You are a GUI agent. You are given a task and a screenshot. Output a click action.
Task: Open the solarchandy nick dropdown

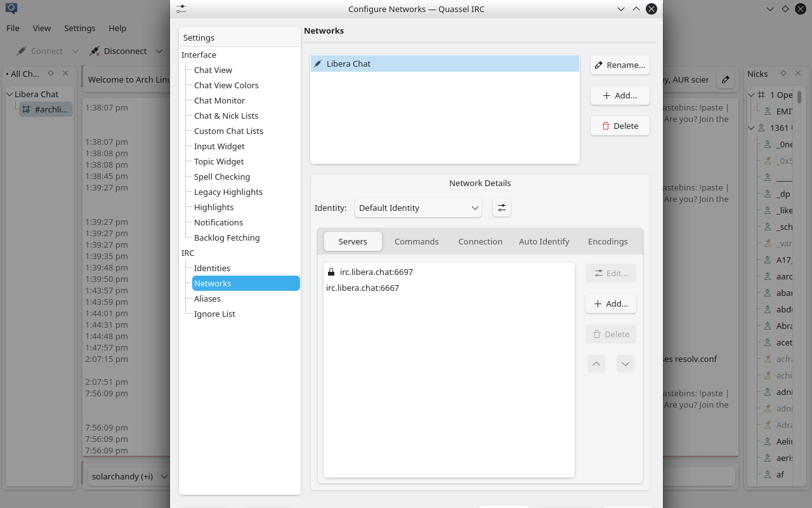pos(130,476)
